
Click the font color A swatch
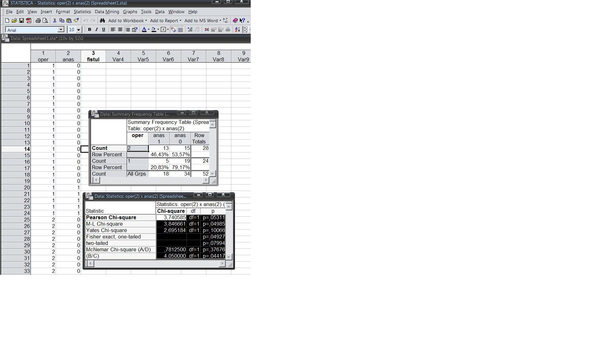pos(144,30)
